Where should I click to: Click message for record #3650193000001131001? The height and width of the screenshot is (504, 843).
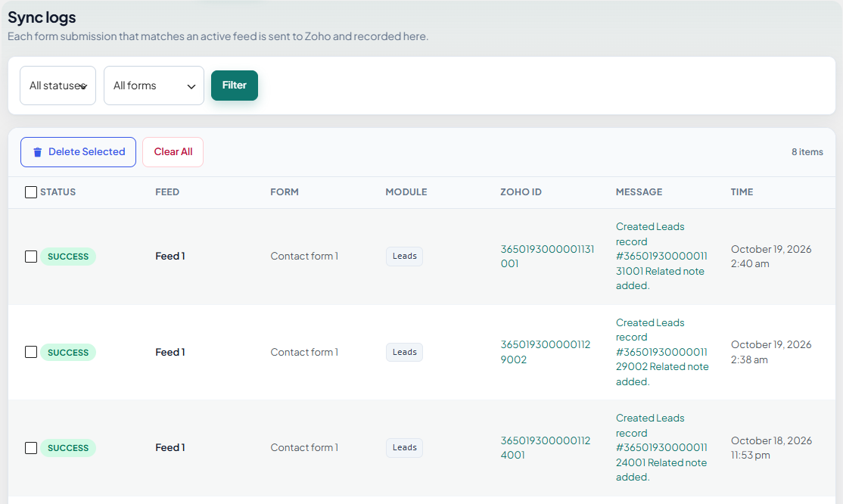click(x=661, y=256)
